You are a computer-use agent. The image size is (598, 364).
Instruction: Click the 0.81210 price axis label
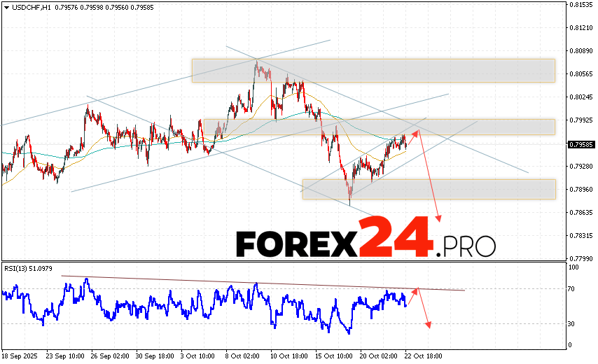[x=580, y=28]
